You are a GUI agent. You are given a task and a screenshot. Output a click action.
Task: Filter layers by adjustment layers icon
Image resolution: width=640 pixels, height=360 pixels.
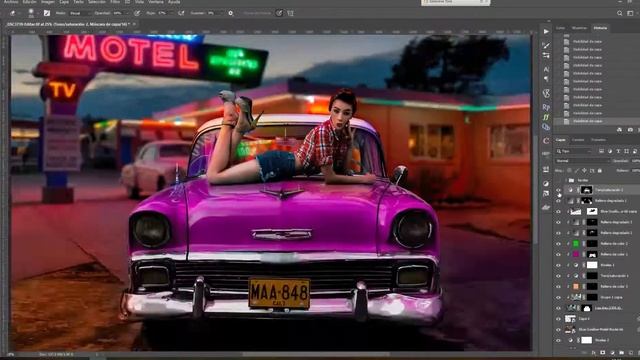click(610, 151)
